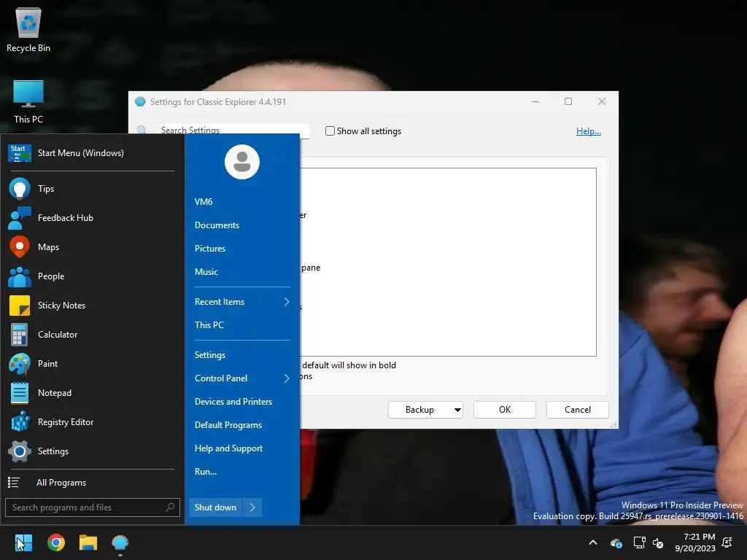The height and width of the screenshot is (560, 747).
Task: Open Settings gear app in left list
Action: click(x=91, y=451)
